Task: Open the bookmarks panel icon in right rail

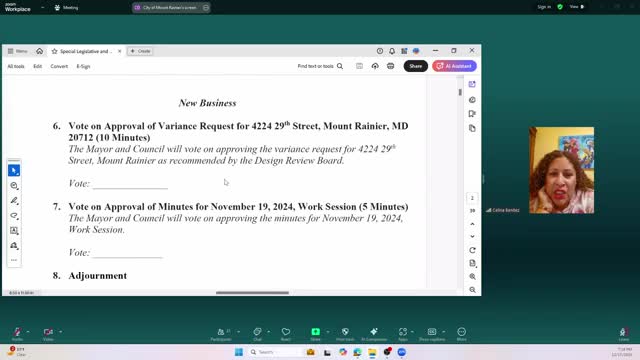Action: pos(472,114)
